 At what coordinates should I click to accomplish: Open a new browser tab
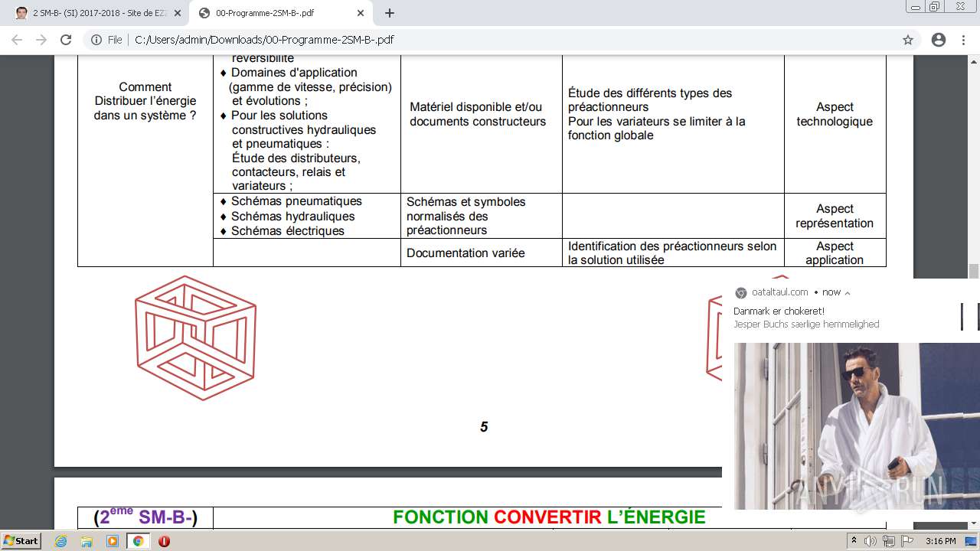tap(389, 13)
